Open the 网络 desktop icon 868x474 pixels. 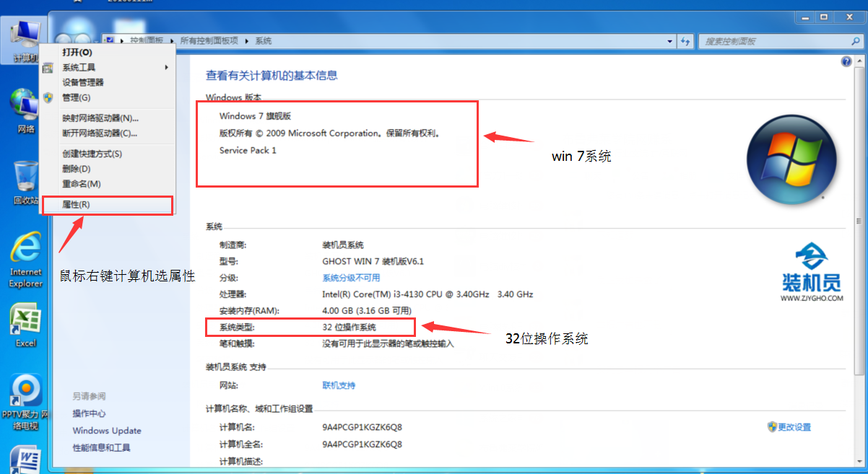pyautogui.click(x=25, y=110)
